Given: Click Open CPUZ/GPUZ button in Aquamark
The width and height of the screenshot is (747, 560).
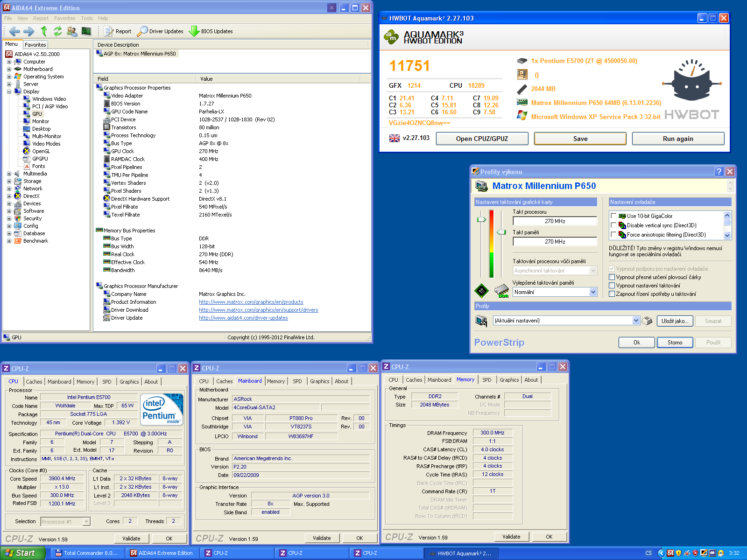Looking at the screenshot, I should 482,139.
